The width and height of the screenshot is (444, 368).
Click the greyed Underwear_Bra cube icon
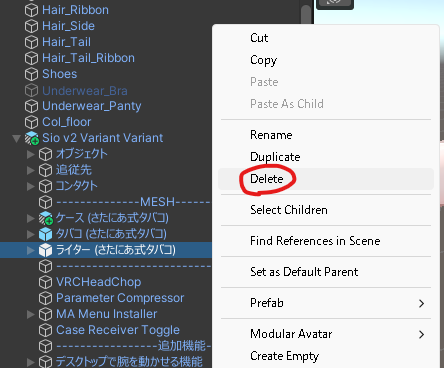pyautogui.click(x=32, y=90)
